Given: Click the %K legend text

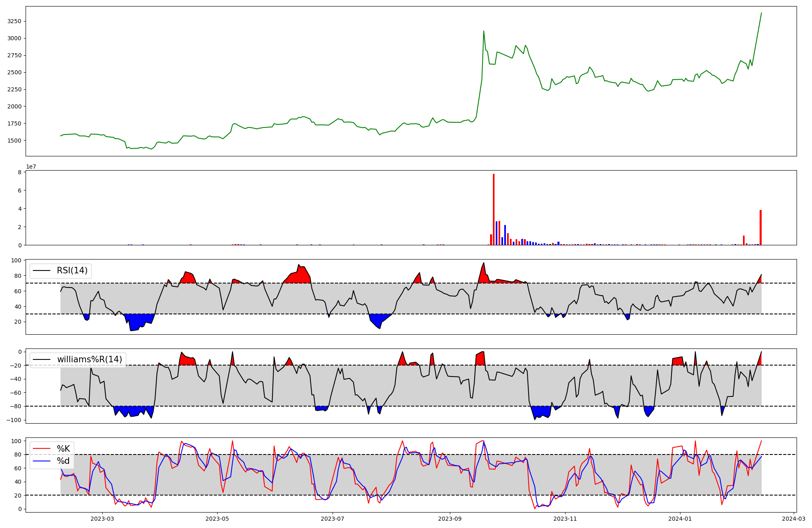Looking at the screenshot, I should coord(63,449).
